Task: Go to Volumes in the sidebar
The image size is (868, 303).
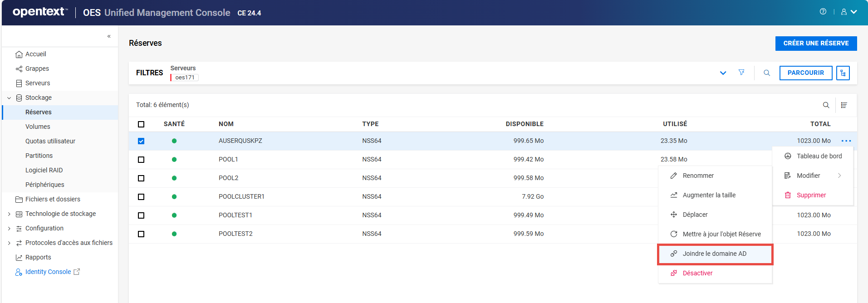Action: pyautogui.click(x=38, y=127)
